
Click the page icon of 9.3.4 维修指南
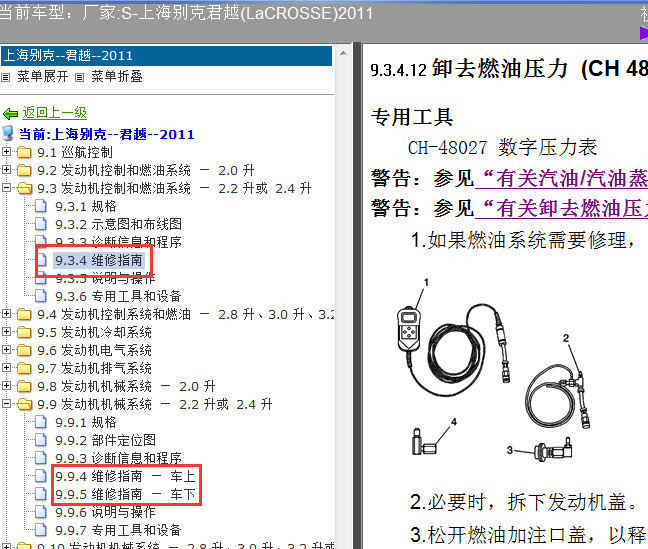pyautogui.click(x=41, y=260)
